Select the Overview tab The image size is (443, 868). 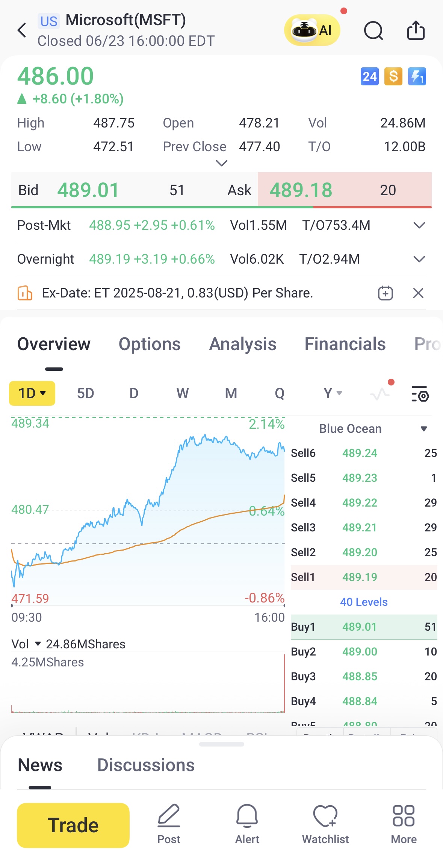tap(54, 344)
